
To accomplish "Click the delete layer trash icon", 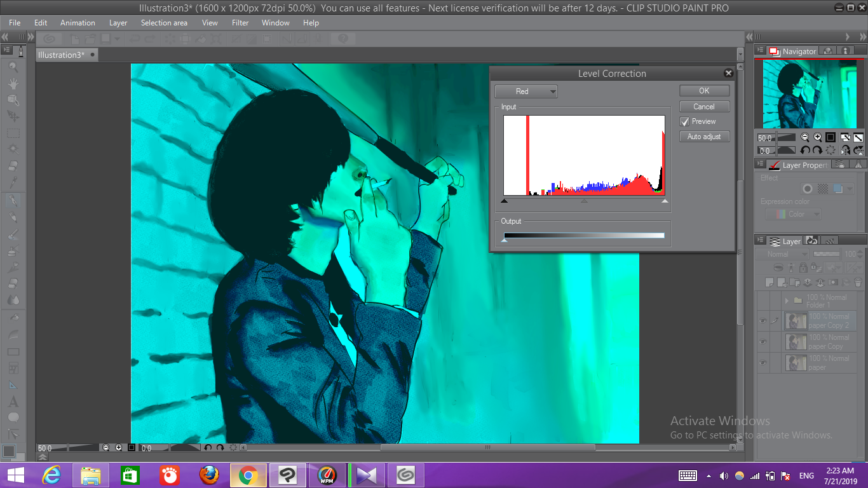I will 857,282.
